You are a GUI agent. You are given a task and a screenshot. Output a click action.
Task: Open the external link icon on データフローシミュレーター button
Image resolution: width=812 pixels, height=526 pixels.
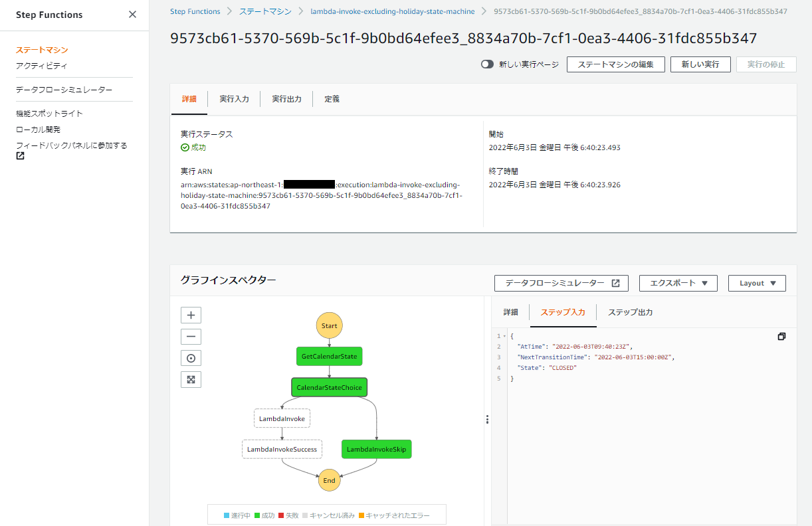(615, 283)
